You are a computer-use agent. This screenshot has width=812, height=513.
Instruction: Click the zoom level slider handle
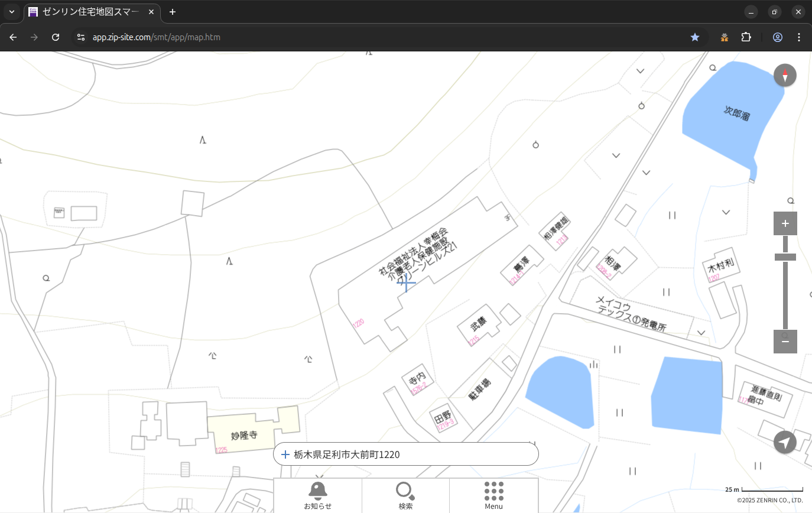click(785, 257)
